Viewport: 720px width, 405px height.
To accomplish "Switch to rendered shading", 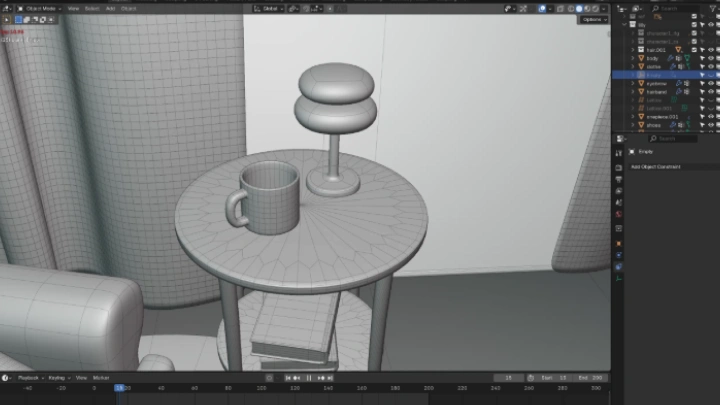I will pos(596,8).
